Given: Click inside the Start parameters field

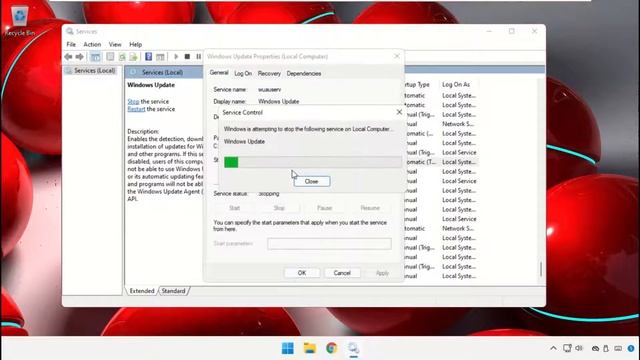Looking at the screenshot, I should 329,244.
